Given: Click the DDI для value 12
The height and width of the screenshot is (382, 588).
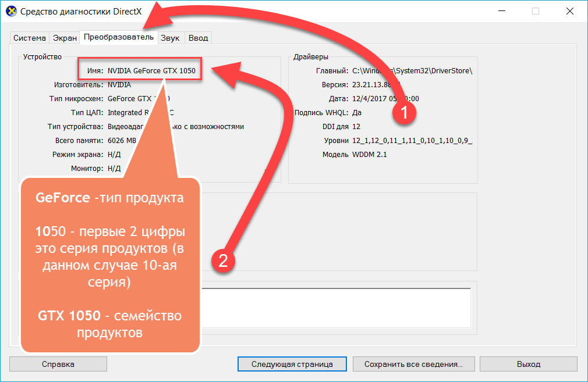Looking at the screenshot, I should click(356, 127).
